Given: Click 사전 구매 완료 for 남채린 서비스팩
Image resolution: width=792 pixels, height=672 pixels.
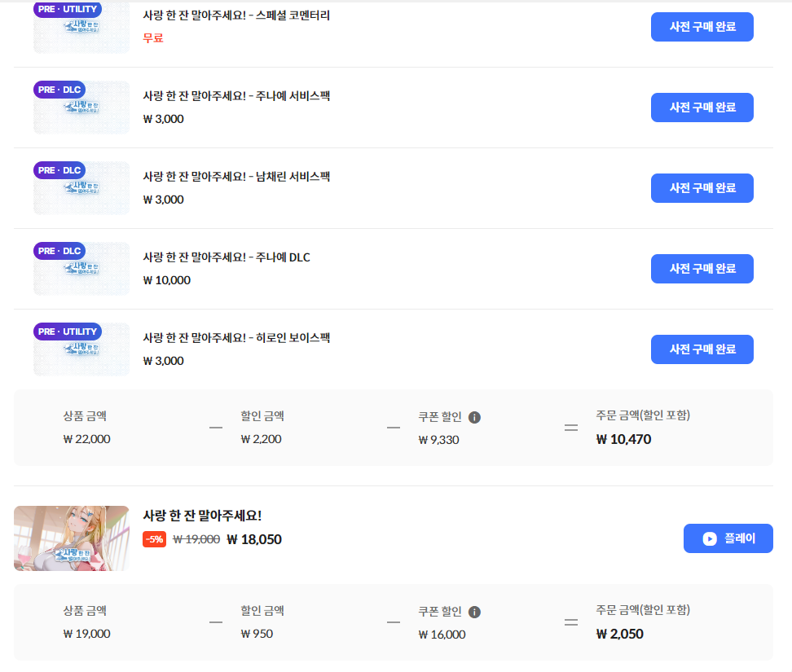Looking at the screenshot, I should (702, 188).
